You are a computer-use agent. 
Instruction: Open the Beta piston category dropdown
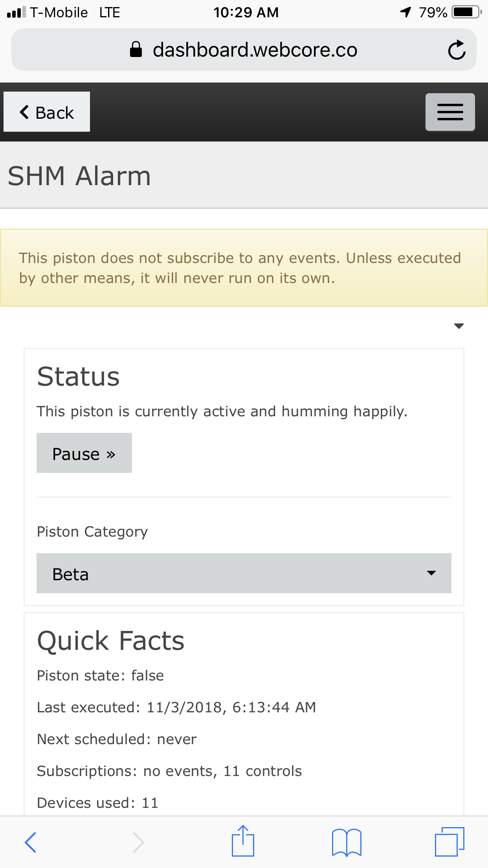coord(244,573)
